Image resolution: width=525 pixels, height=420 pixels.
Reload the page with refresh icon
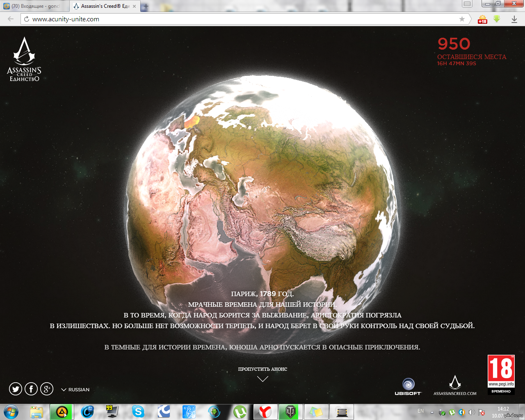tap(27, 19)
